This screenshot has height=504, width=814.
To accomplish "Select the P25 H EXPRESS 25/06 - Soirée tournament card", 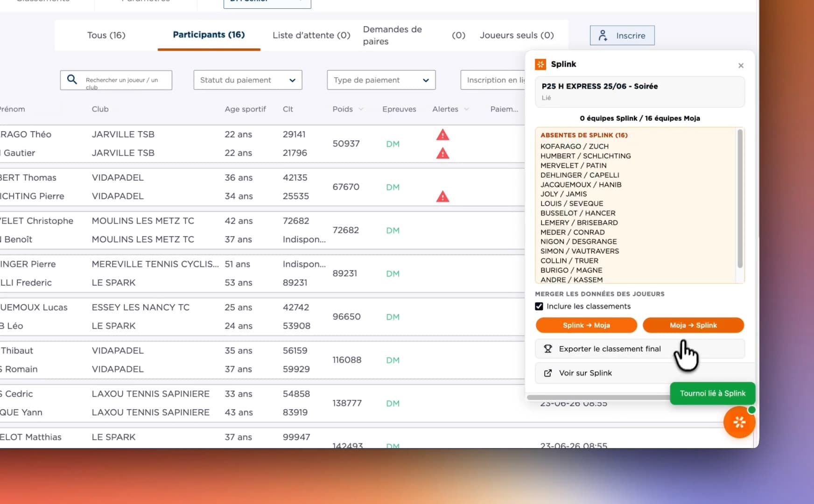I will [x=640, y=91].
